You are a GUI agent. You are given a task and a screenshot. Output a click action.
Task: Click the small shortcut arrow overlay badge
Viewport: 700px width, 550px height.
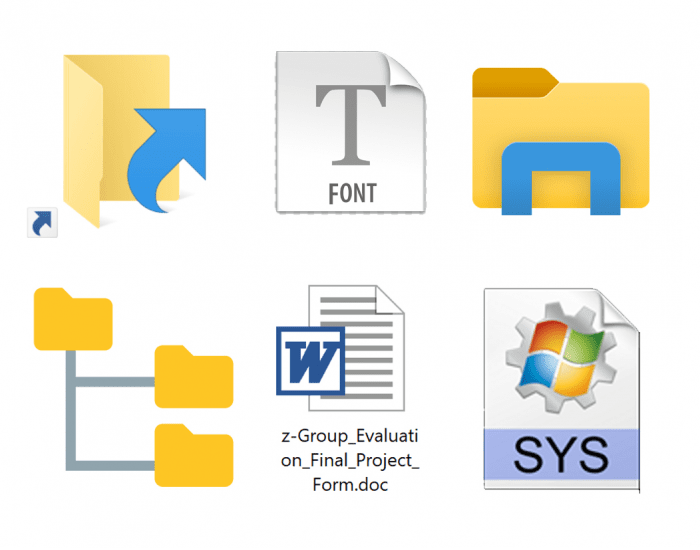coord(42,222)
